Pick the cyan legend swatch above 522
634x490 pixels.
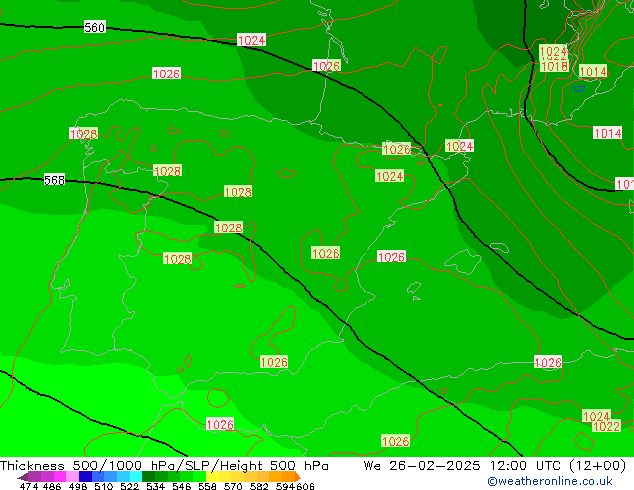coord(136,477)
